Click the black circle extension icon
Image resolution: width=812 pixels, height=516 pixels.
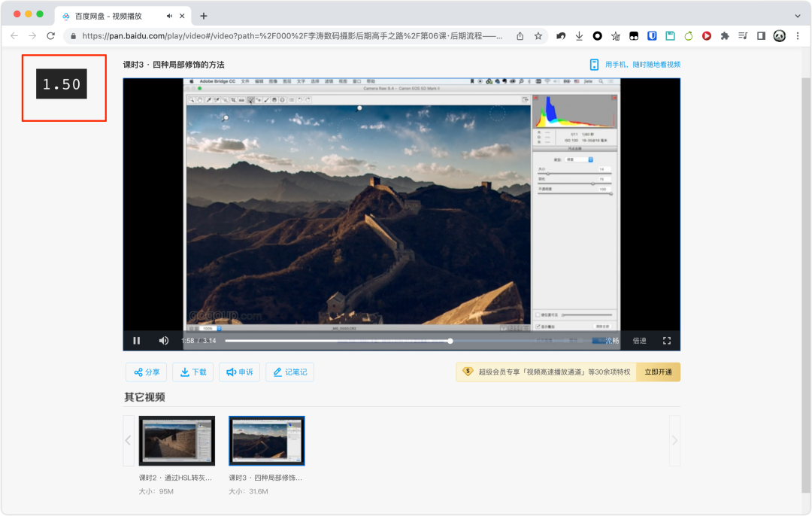pos(597,36)
